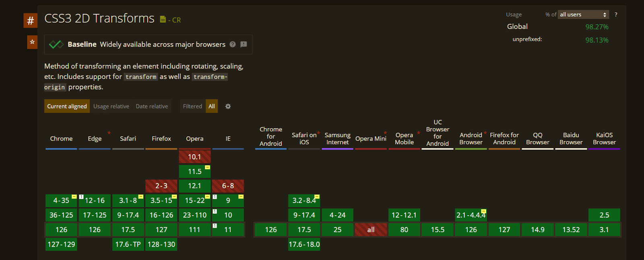
Task: Select Opera Mini 'all' unsupported cell
Action: (x=371, y=229)
